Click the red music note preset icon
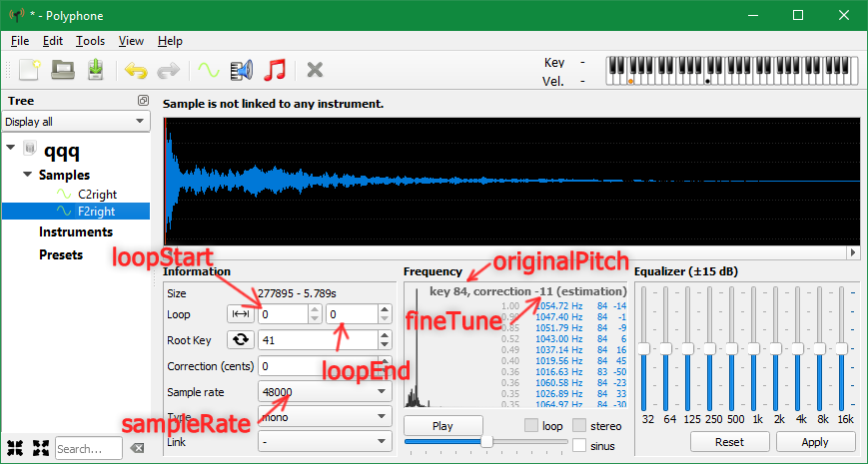This screenshot has width=868, height=464. click(275, 70)
